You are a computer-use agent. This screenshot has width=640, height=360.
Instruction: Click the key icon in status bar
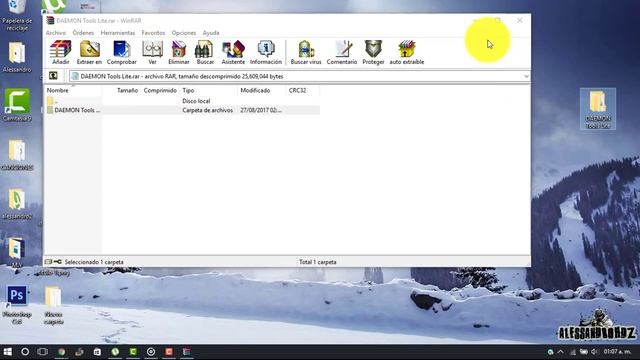click(x=58, y=262)
